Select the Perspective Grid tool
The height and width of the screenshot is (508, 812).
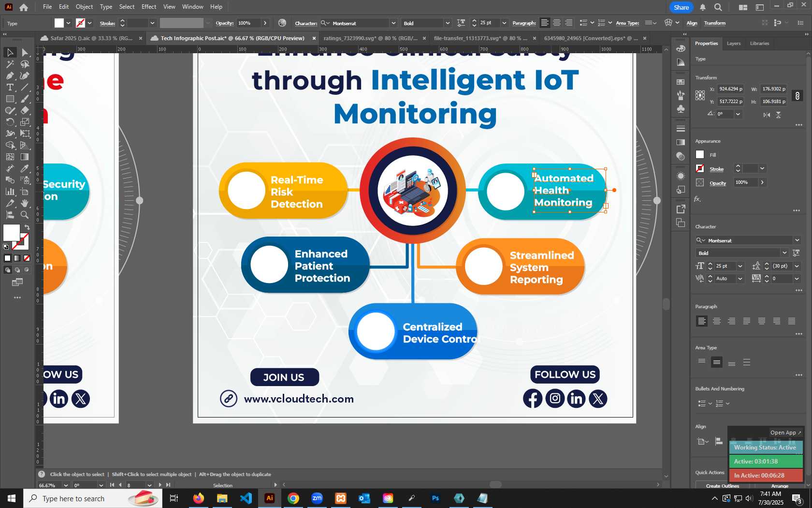pyautogui.click(x=25, y=145)
